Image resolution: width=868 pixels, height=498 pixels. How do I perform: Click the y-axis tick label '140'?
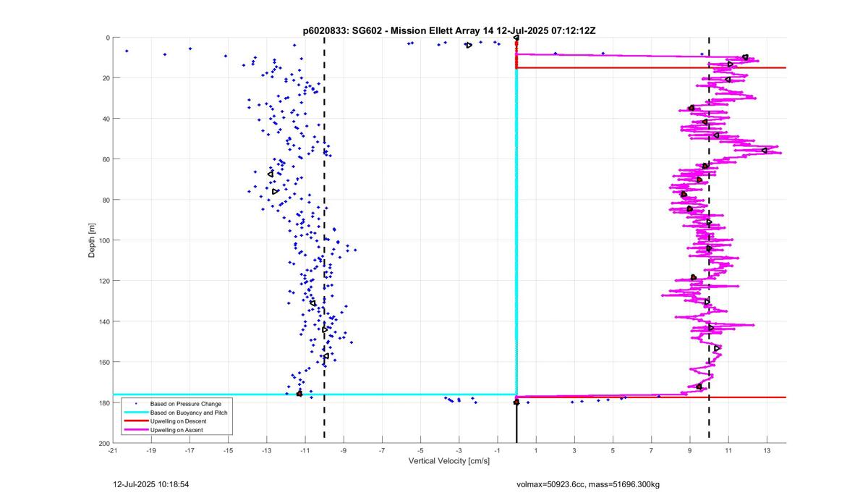click(104, 321)
